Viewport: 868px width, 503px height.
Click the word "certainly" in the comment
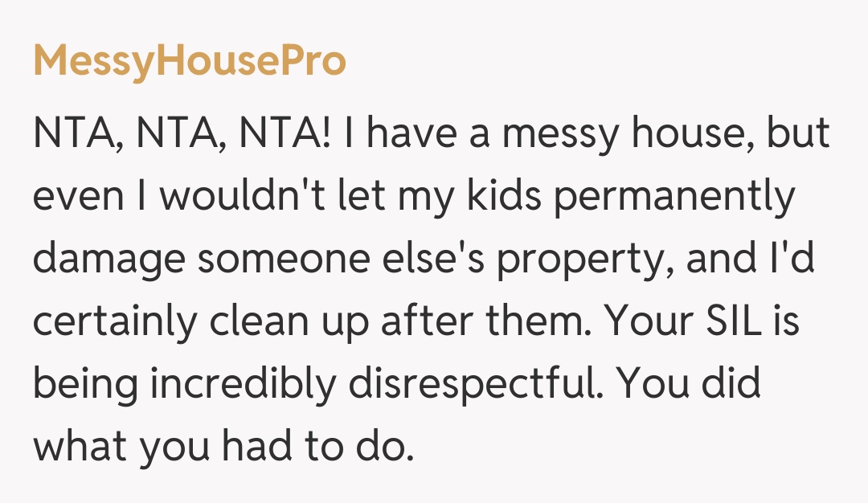(114, 322)
